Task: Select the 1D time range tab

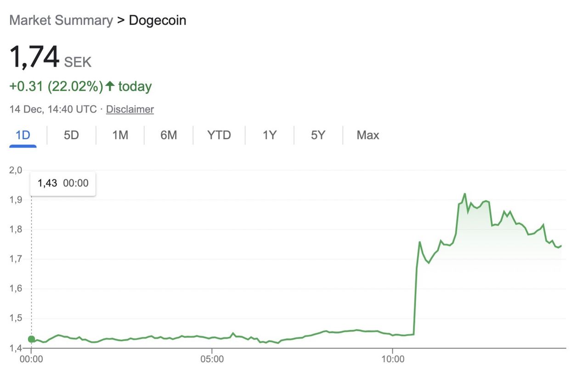Action: pyautogui.click(x=23, y=135)
